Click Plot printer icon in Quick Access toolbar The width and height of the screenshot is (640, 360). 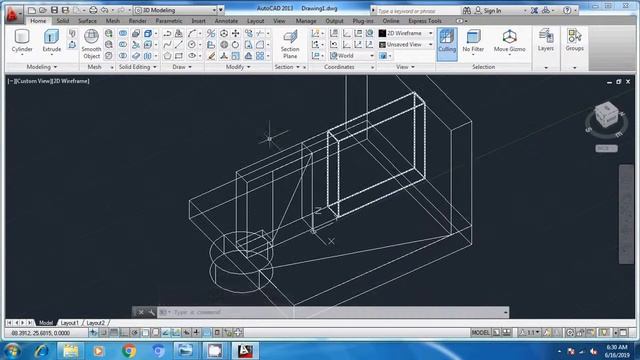coord(93,10)
